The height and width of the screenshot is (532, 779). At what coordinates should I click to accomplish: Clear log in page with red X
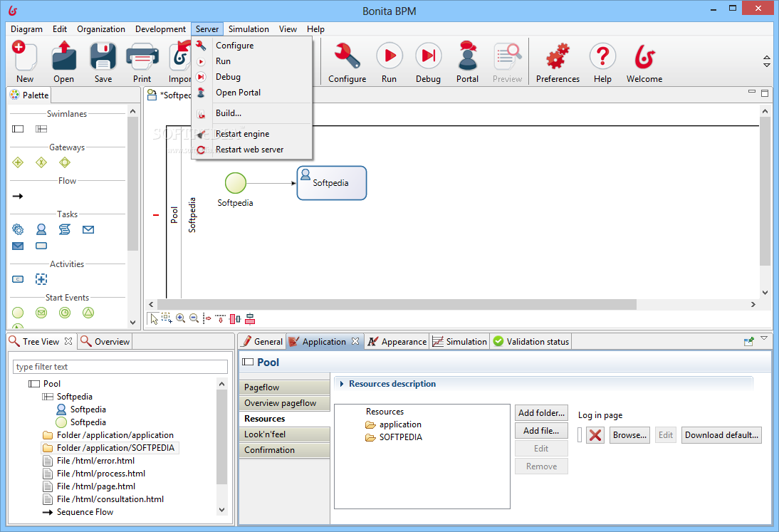pos(595,435)
